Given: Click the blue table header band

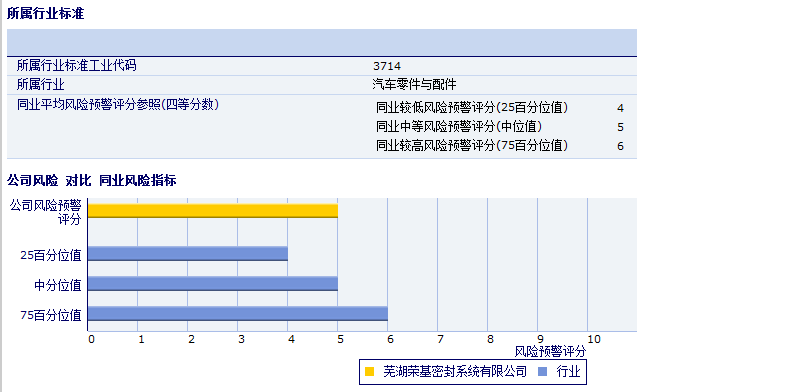Looking at the screenshot, I should click(x=322, y=43).
